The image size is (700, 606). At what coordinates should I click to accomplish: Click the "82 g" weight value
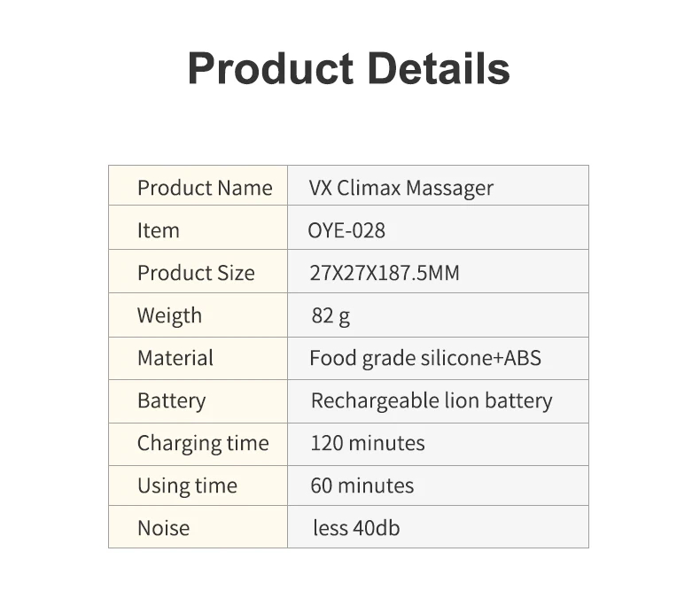tap(331, 315)
